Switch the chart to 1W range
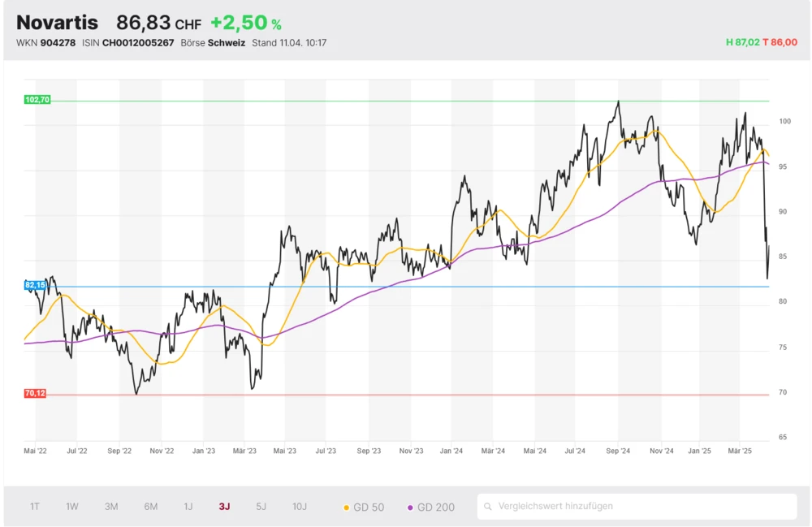 (x=72, y=507)
